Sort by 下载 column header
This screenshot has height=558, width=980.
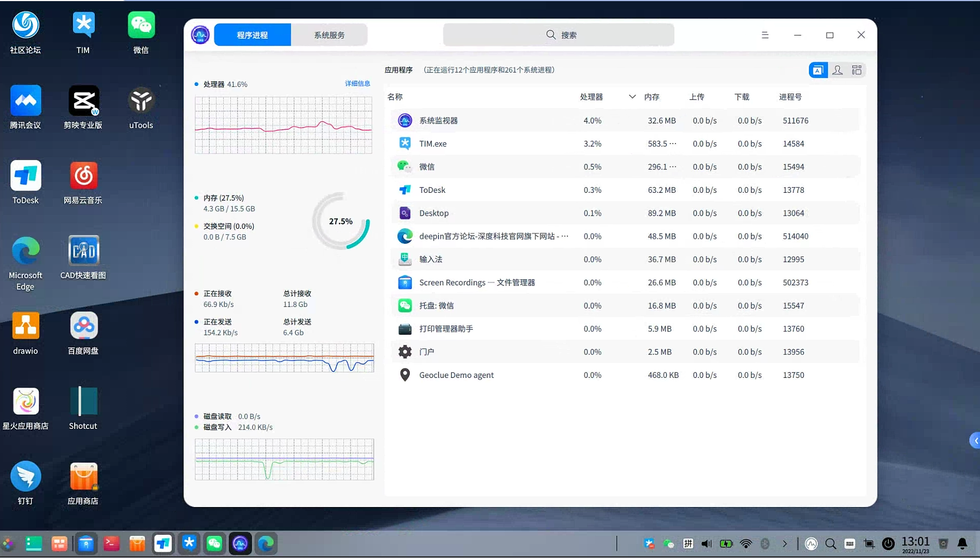coord(742,97)
